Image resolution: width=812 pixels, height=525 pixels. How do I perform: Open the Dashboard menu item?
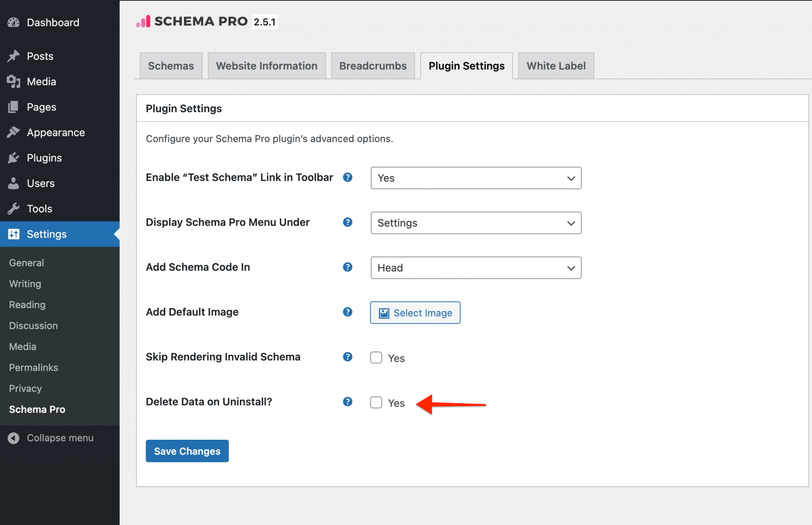[13, 22]
